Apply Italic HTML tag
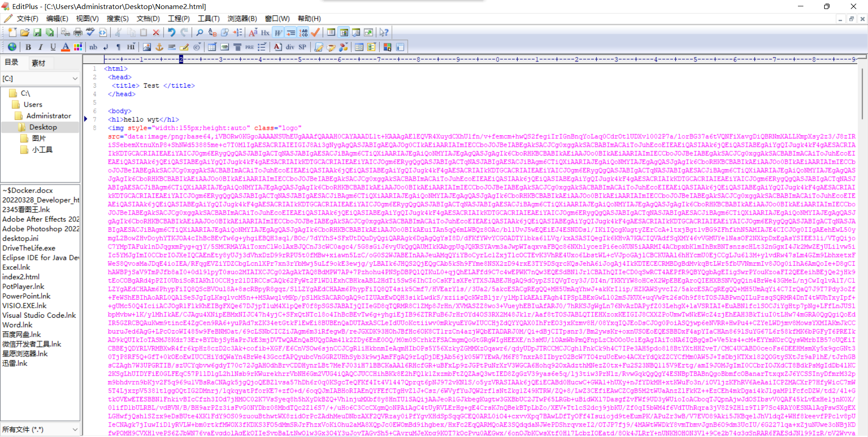The image size is (868, 437). [41, 47]
